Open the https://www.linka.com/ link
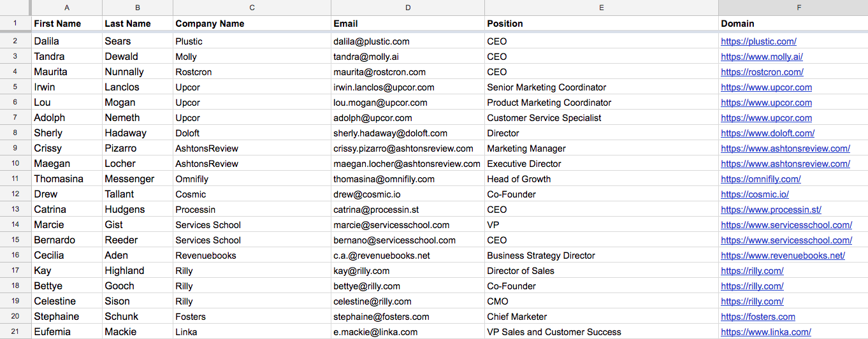 pyautogui.click(x=765, y=332)
